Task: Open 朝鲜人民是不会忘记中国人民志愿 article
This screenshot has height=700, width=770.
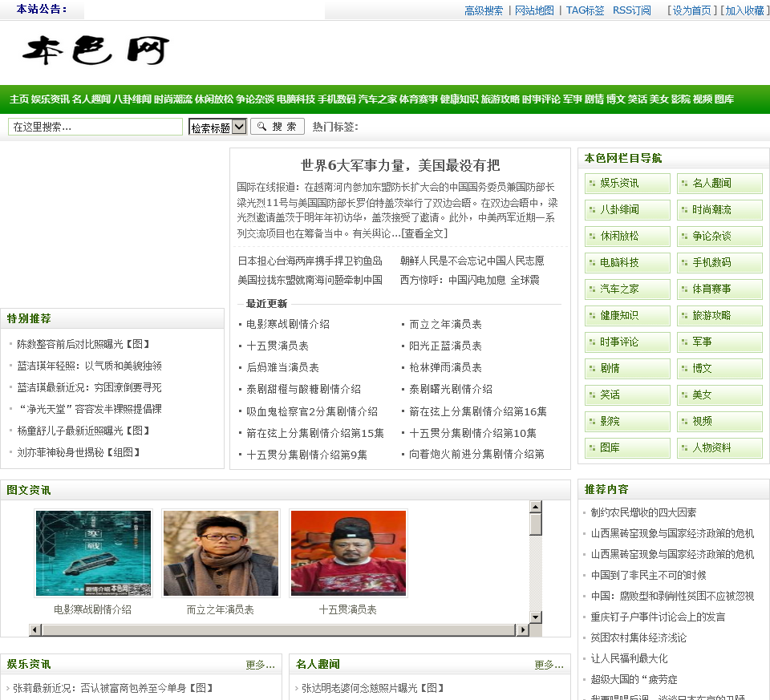Action: (x=472, y=261)
